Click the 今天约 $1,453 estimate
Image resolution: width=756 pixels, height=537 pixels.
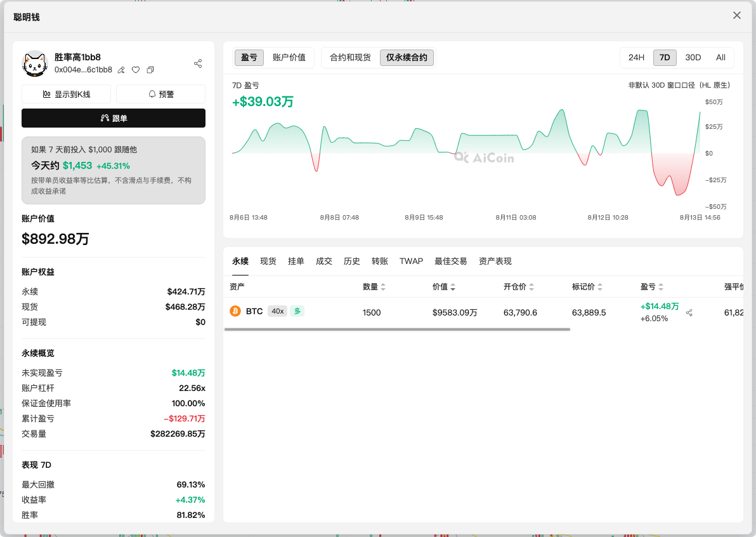point(81,166)
